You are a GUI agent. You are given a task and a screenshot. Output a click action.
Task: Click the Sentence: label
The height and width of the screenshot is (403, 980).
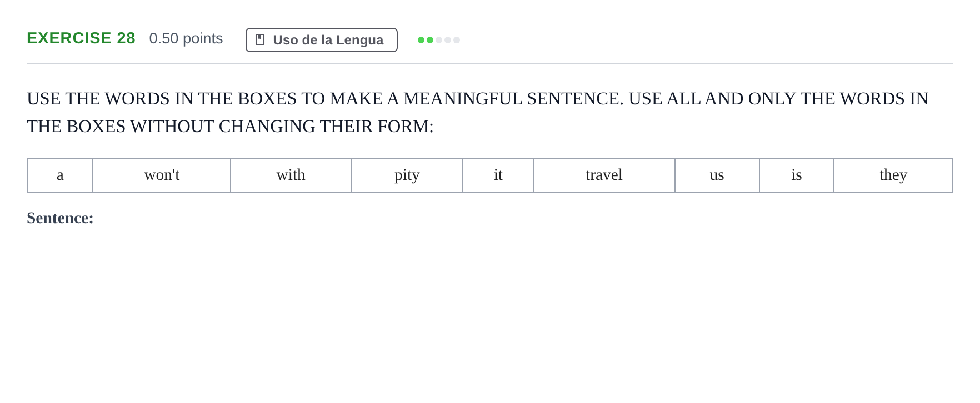coord(60,218)
